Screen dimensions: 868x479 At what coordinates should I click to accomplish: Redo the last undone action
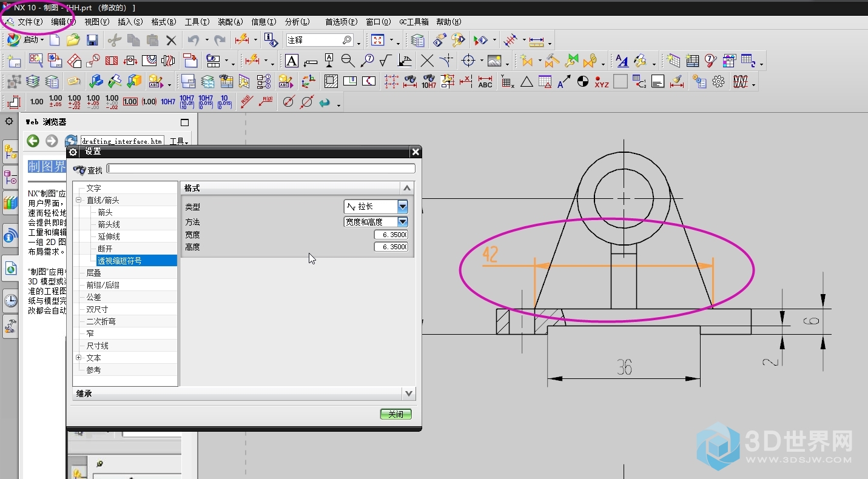[x=220, y=40]
